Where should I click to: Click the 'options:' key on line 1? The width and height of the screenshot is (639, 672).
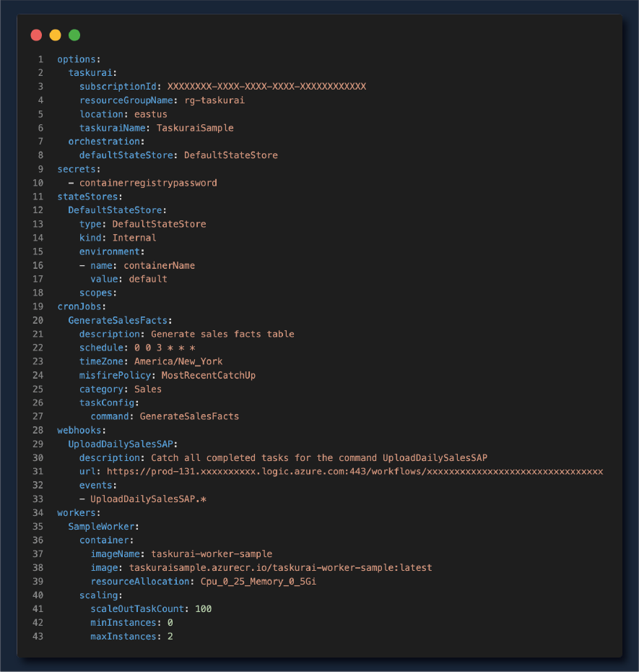[x=79, y=59]
